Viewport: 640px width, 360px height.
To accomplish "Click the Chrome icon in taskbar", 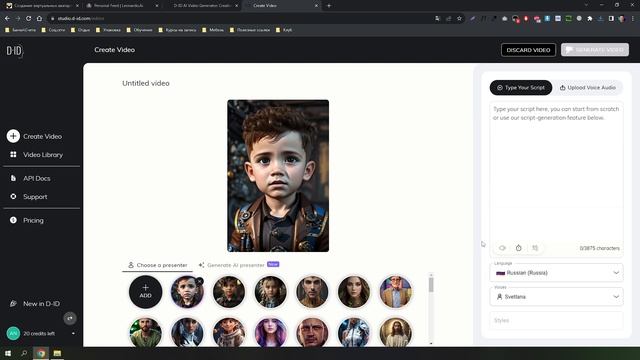I will (x=41, y=353).
